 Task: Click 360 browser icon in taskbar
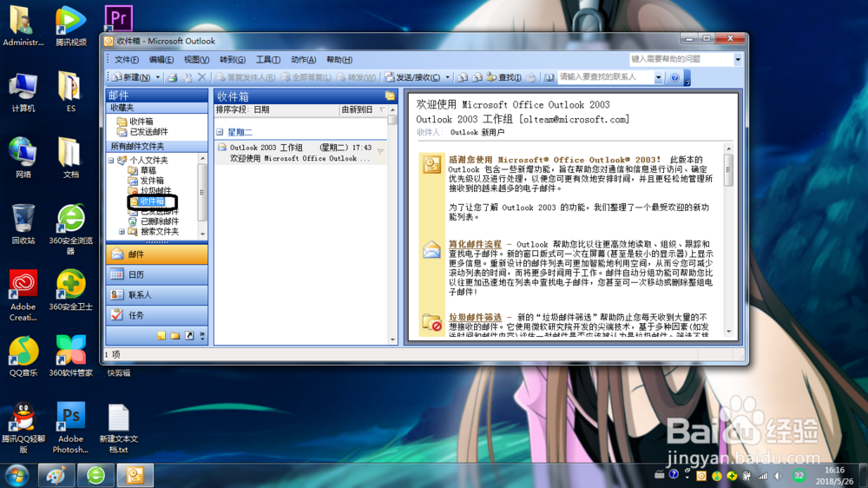pos(95,475)
